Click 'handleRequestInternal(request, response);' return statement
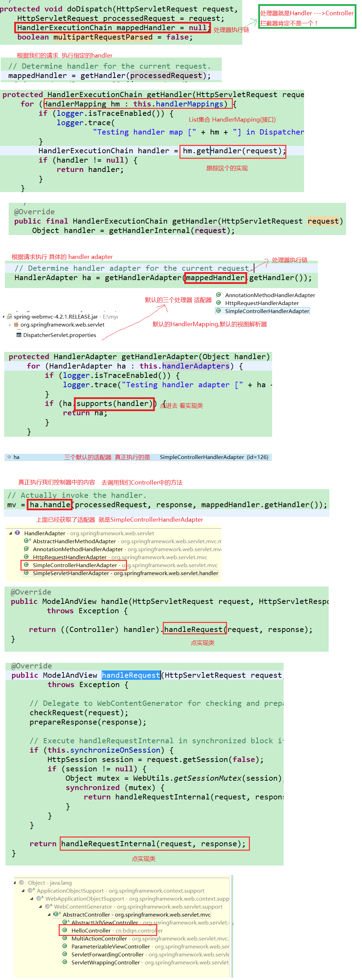 (x=153, y=844)
